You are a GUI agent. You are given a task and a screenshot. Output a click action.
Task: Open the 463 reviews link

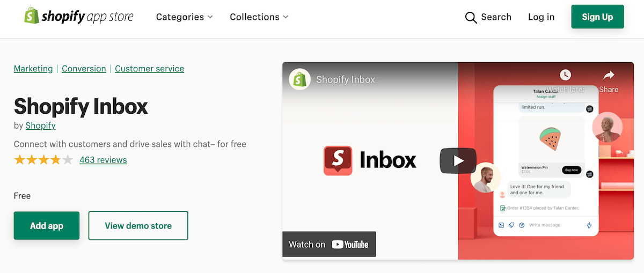pos(103,160)
